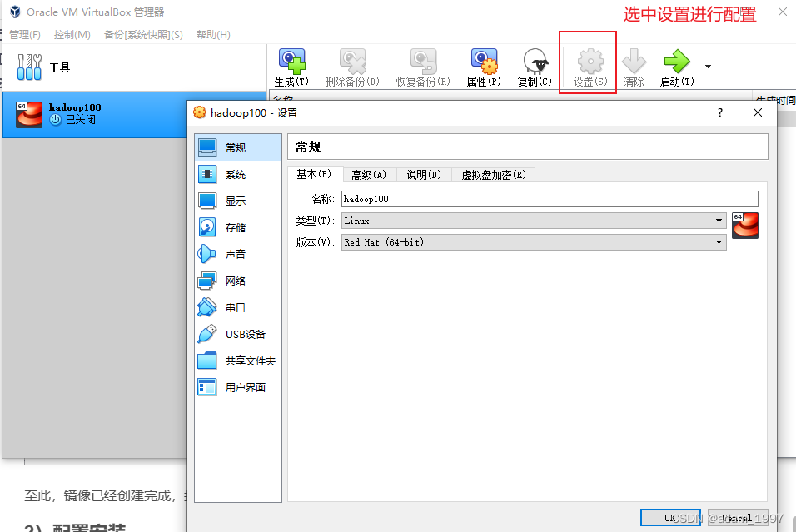Switch to the 高级(A) tab
The image size is (796, 532).
(369, 175)
